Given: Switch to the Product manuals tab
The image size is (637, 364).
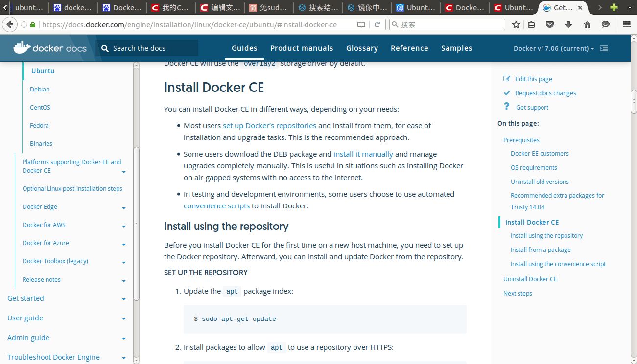Looking at the screenshot, I should pyautogui.click(x=301, y=48).
